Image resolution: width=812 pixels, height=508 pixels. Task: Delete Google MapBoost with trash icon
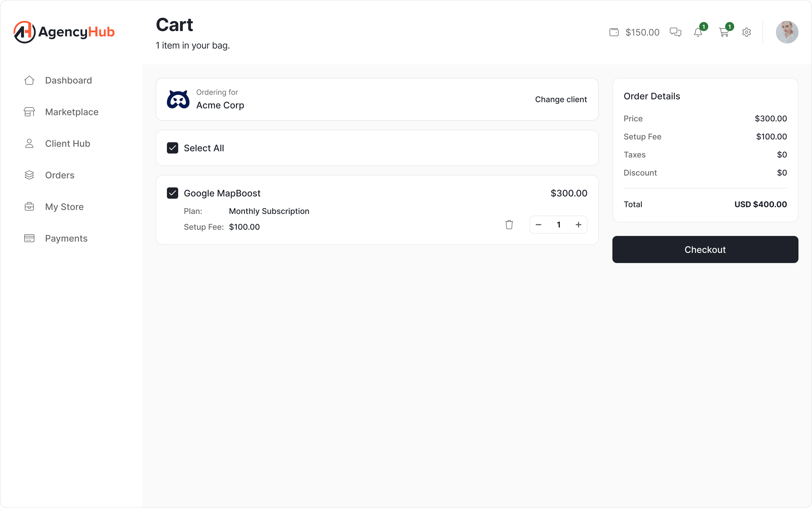(x=509, y=224)
